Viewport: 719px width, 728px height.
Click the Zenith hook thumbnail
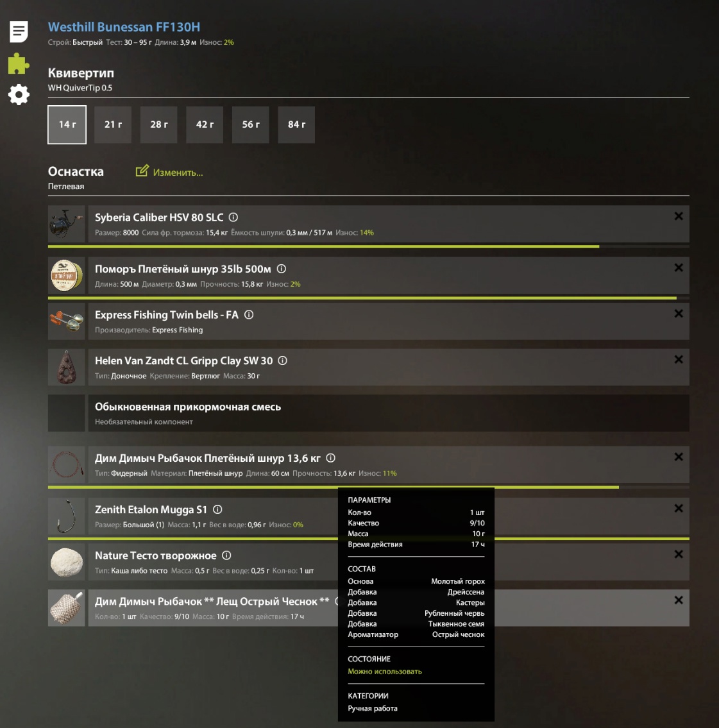click(66, 516)
